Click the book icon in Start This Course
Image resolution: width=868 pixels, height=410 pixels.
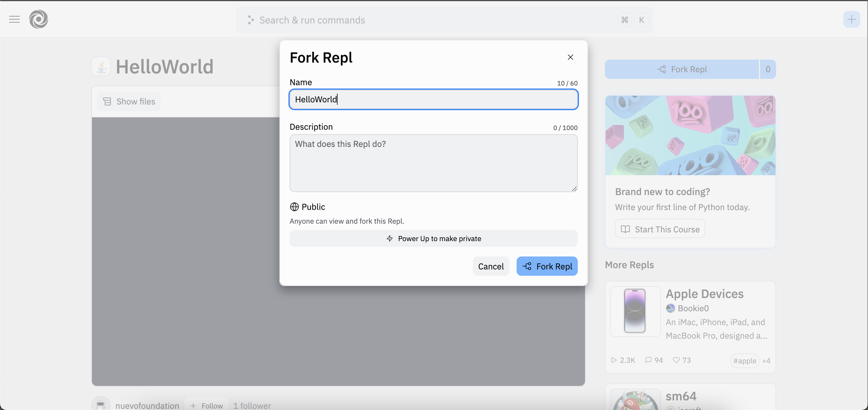click(625, 229)
